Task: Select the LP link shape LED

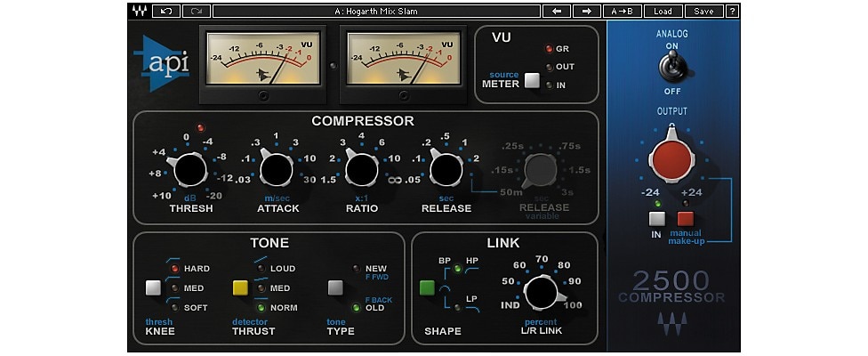Action: tap(457, 307)
